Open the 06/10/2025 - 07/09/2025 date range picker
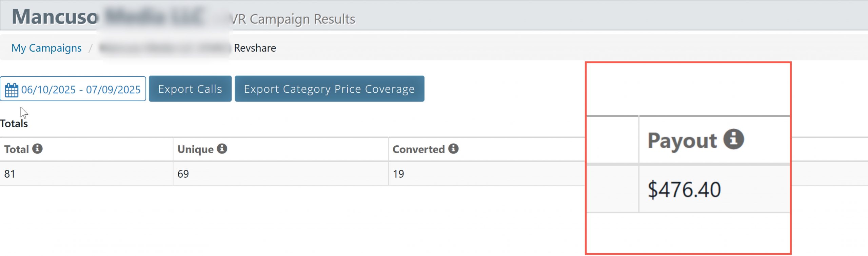 [x=80, y=89]
